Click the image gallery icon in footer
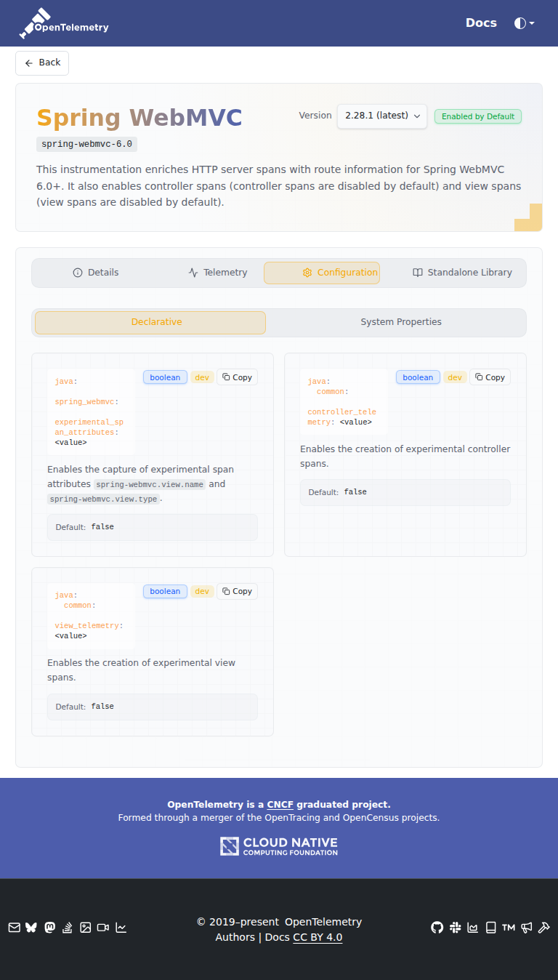 coord(85,927)
